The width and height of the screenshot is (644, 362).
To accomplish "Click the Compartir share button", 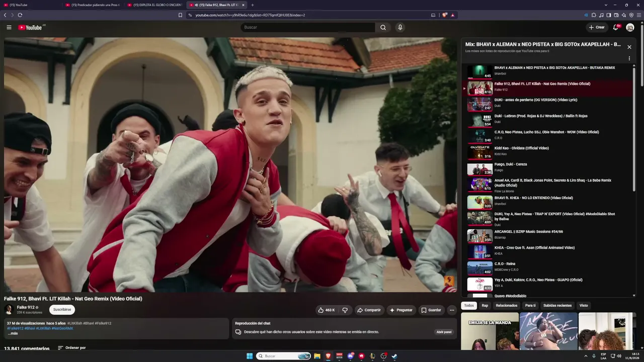I will pos(369,310).
